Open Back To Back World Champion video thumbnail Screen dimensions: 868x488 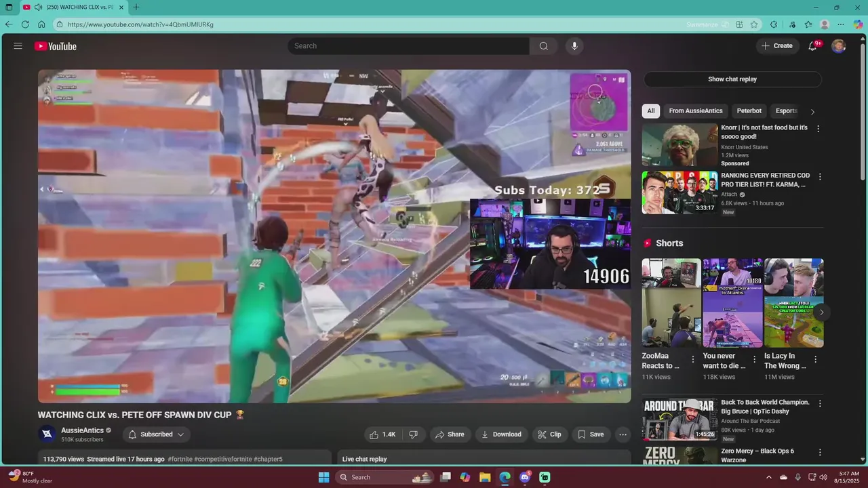pyautogui.click(x=679, y=420)
